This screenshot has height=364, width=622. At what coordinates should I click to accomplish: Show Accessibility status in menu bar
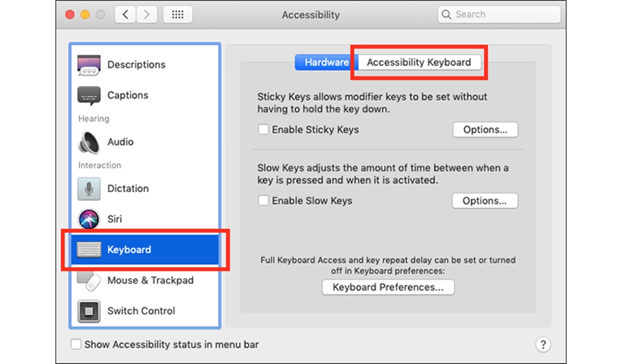pos(76,344)
